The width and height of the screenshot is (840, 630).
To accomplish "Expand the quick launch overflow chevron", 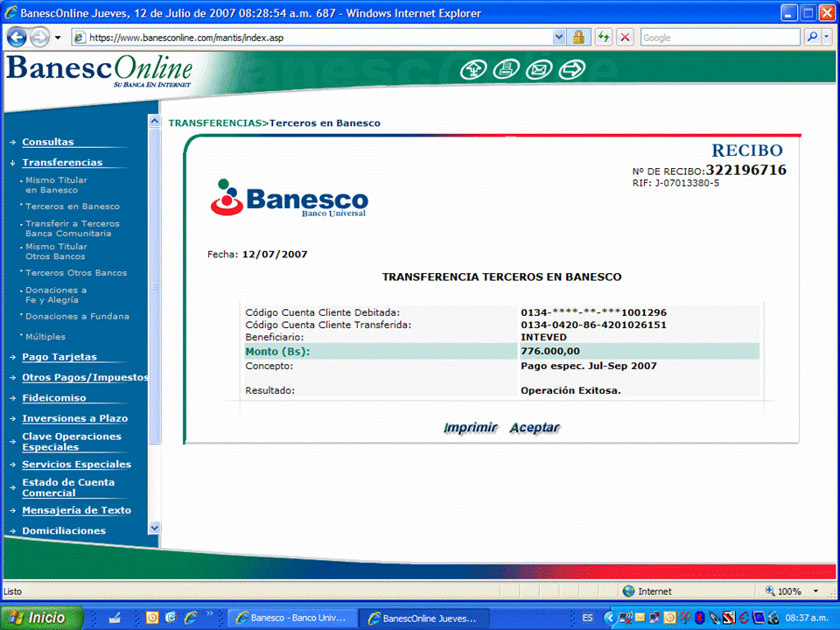I will [x=209, y=614].
